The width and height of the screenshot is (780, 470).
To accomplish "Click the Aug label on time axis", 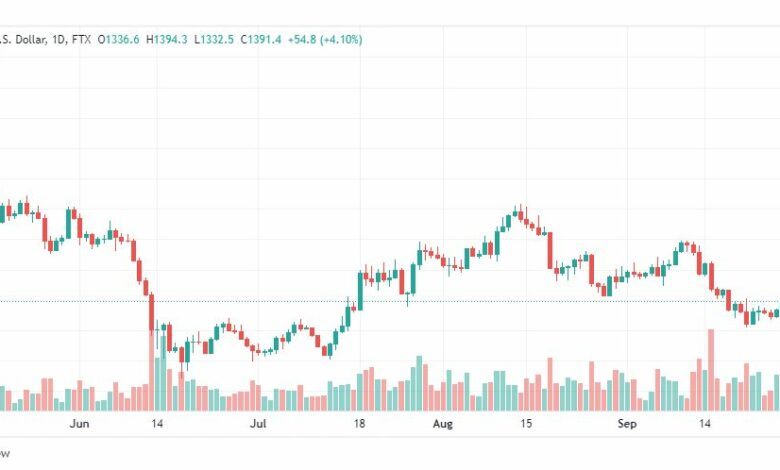I will pyautogui.click(x=443, y=424).
